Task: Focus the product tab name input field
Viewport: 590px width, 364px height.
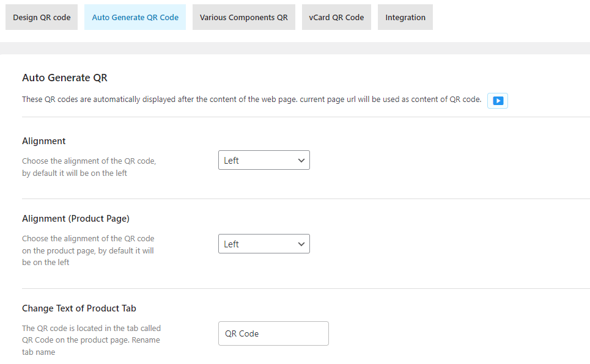Action: pos(273,333)
